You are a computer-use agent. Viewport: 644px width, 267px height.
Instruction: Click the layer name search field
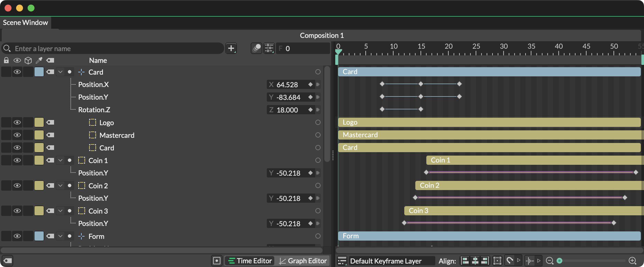point(115,49)
